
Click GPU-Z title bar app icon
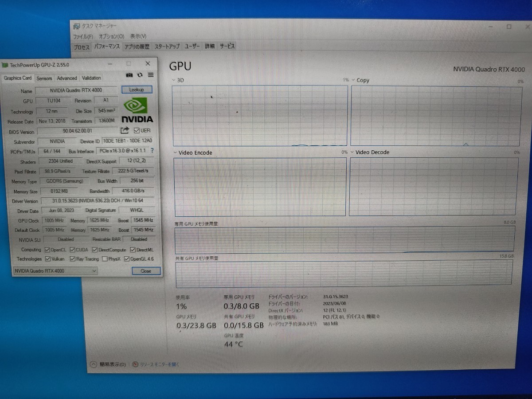tap(5, 65)
